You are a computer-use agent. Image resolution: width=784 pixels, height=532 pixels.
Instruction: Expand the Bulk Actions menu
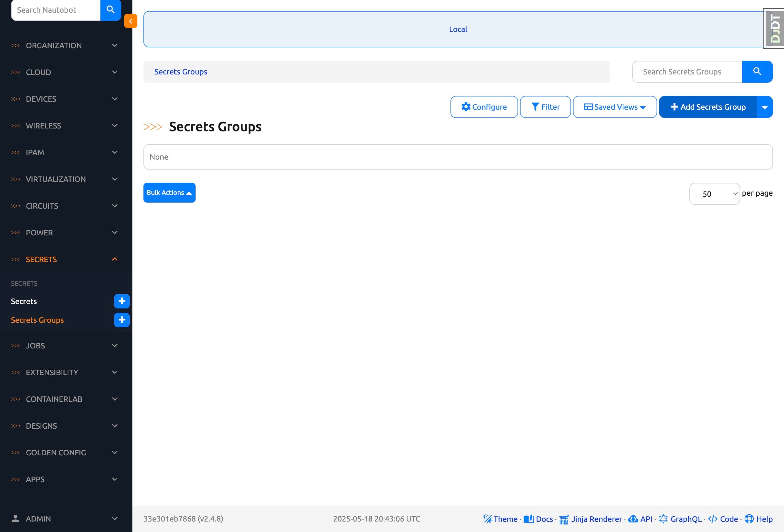(x=169, y=192)
